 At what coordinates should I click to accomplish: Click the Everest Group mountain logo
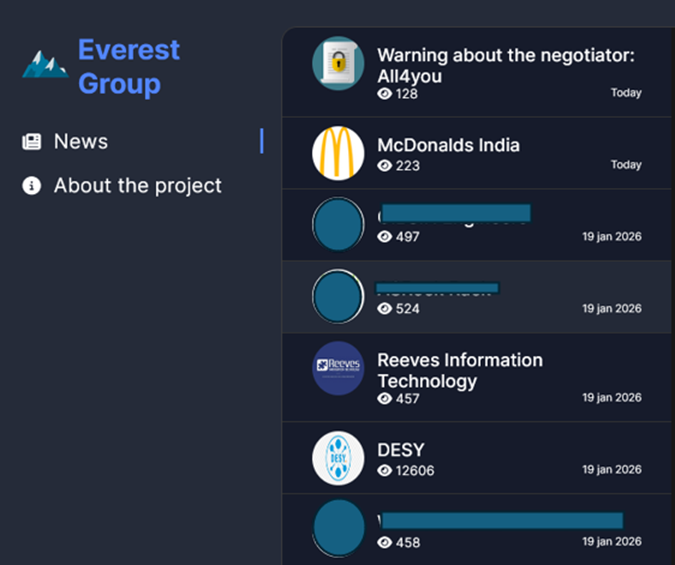pos(46,65)
